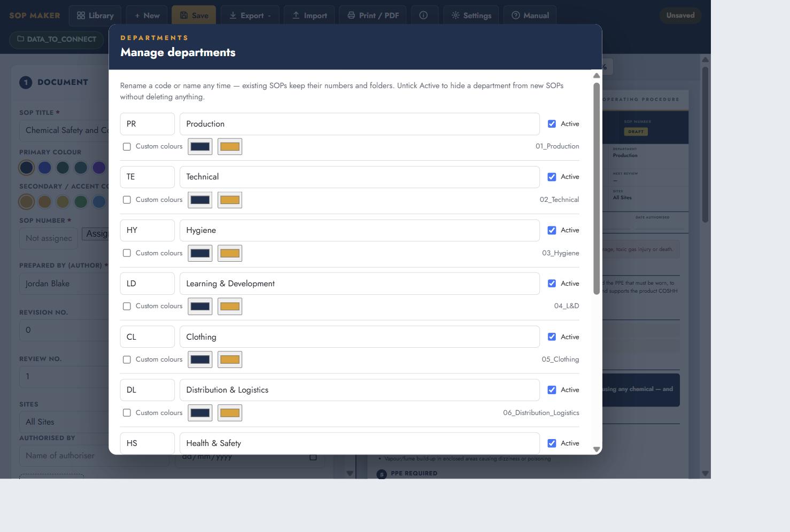Enable Custom colours for Learning & Development
This screenshot has width=790, height=532.
127,307
